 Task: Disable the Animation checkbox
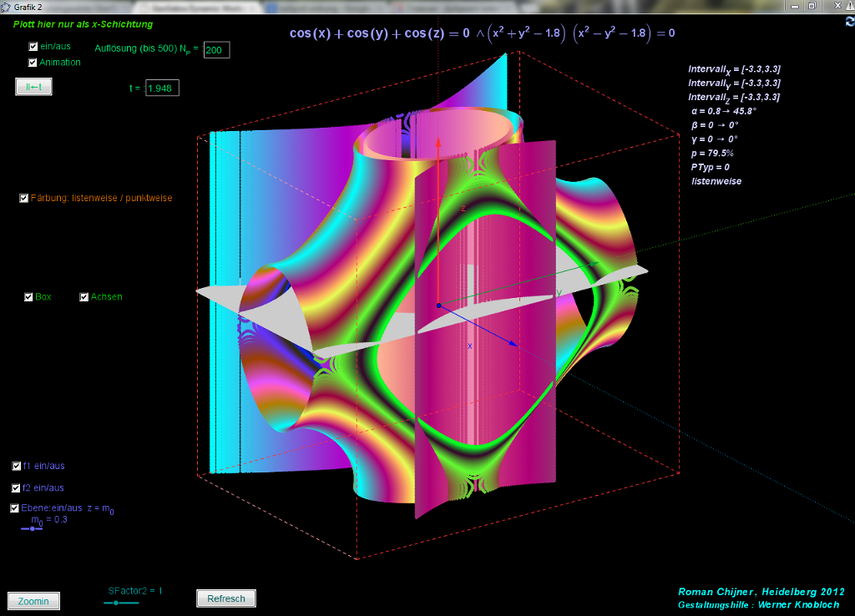point(33,63)
